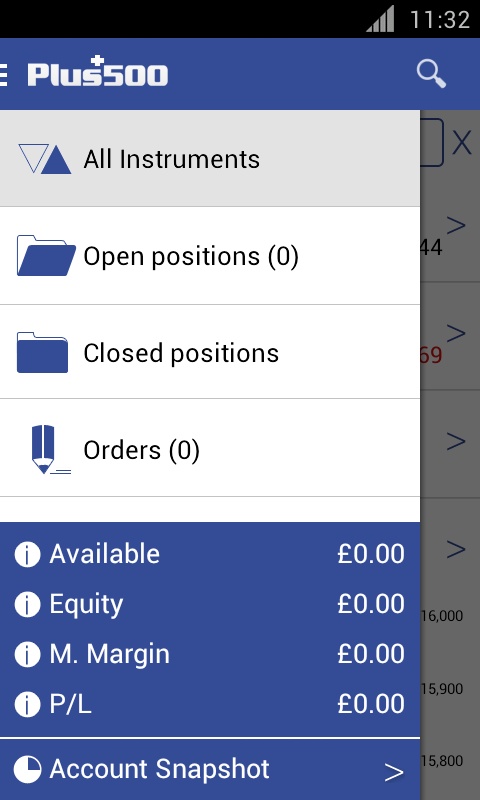Tap the Plus500 logo
Screen dimensions: 480x800
tap(97, 72)
